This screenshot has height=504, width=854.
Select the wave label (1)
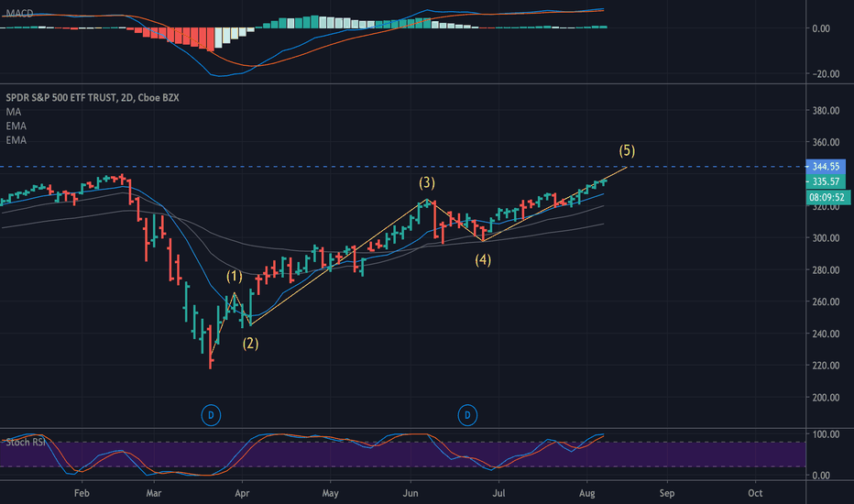click(x=235, y=276)
